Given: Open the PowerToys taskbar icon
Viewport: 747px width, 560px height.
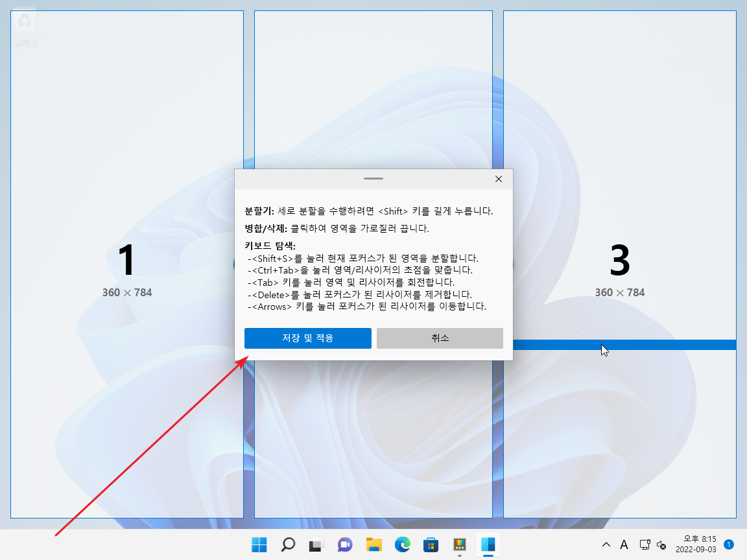Looking at the screenshot, I should [x=459, y=544].
